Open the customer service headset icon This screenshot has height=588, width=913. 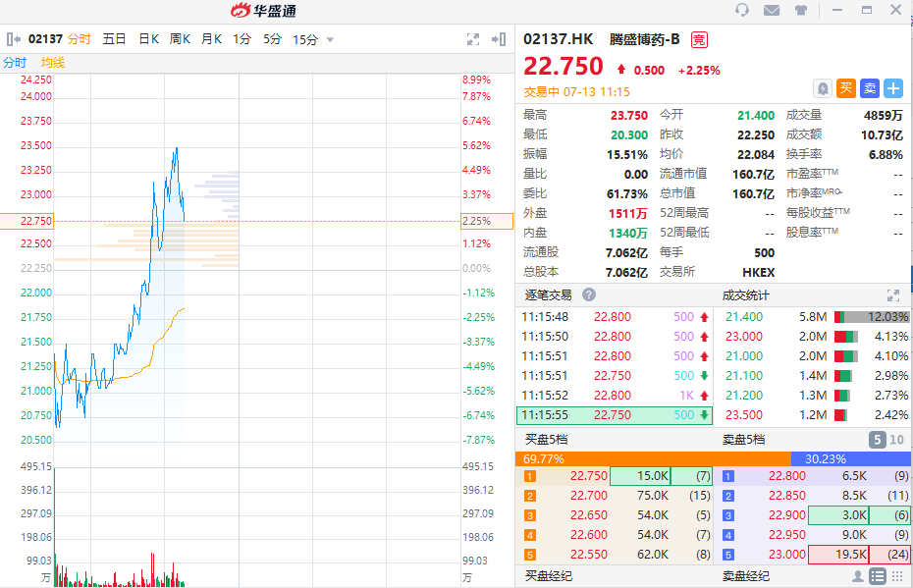pos(742,10)
